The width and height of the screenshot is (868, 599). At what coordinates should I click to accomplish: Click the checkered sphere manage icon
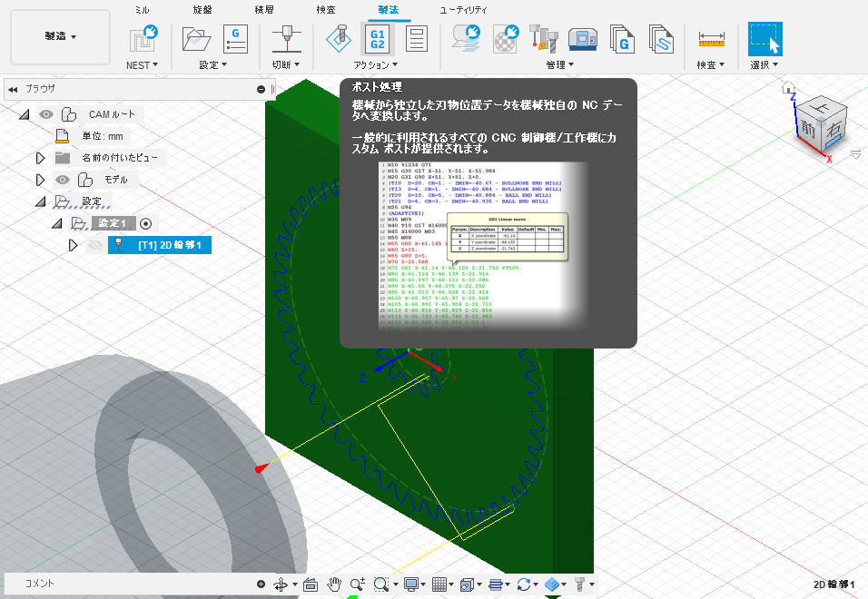506,39
